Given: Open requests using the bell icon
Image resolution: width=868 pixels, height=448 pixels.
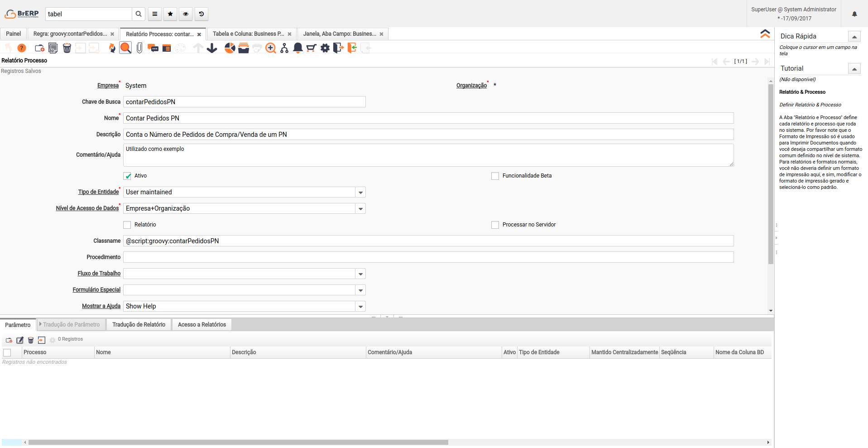Looking at the screenshot, I should click(x=298, y=48).
